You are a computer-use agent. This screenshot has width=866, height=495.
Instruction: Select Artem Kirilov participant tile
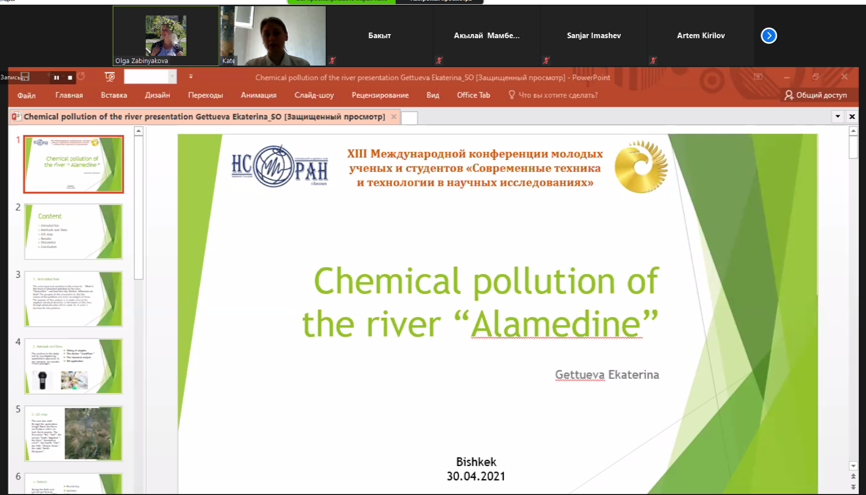coord(701,36)
